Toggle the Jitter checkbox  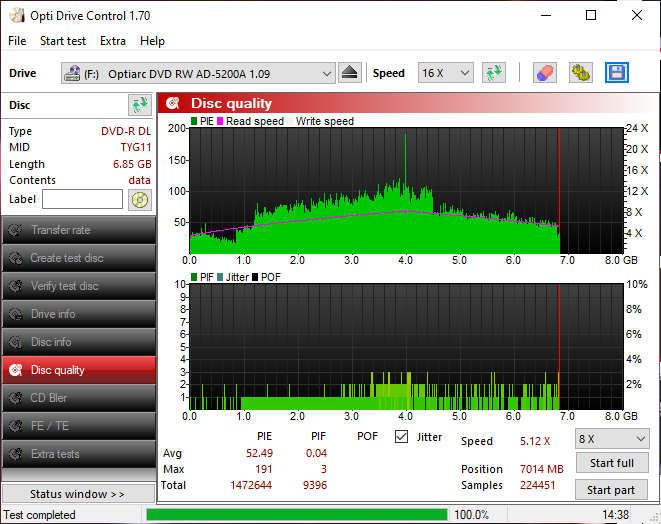coord(401,437)
